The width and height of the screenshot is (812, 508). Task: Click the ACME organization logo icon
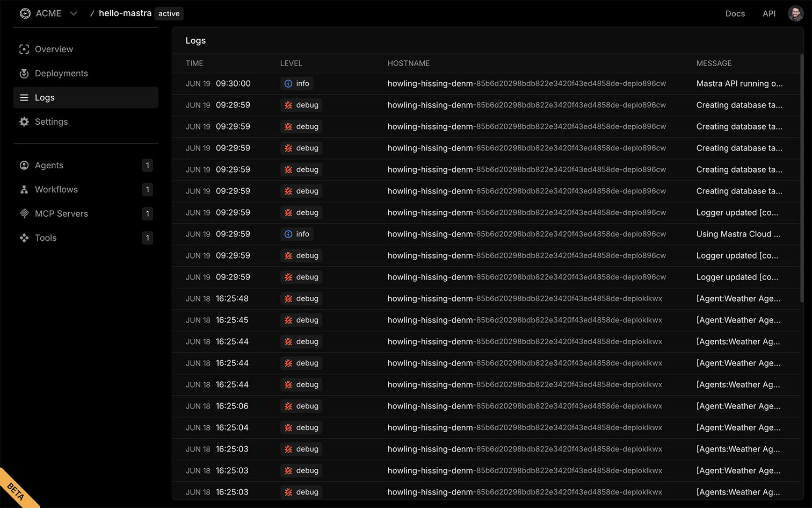pyautogui.click(x=25, y=13)
